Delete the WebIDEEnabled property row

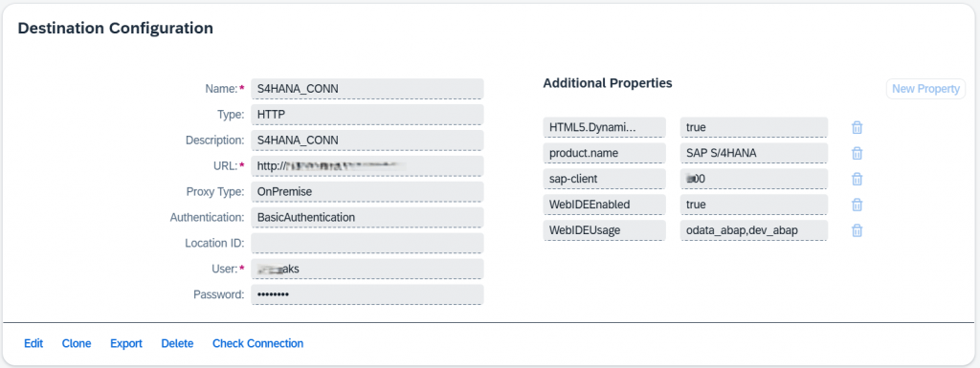pos(857,205)
